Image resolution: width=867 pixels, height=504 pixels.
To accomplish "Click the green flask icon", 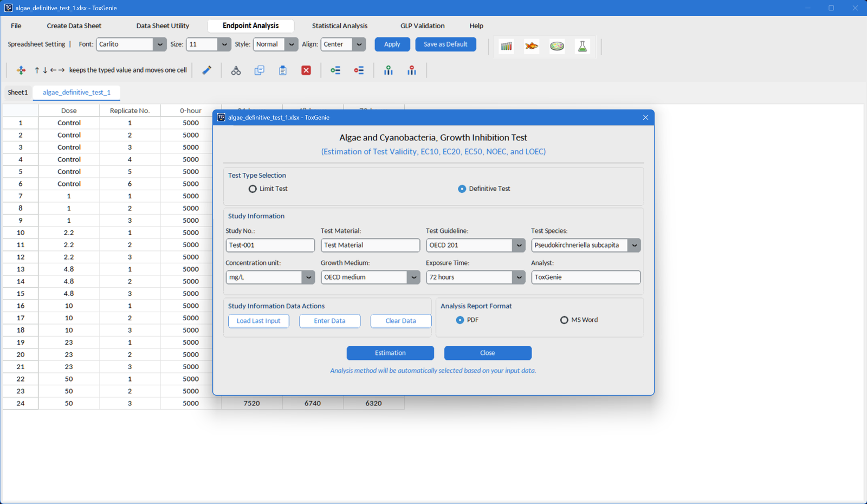I will [x=583, y=46].
